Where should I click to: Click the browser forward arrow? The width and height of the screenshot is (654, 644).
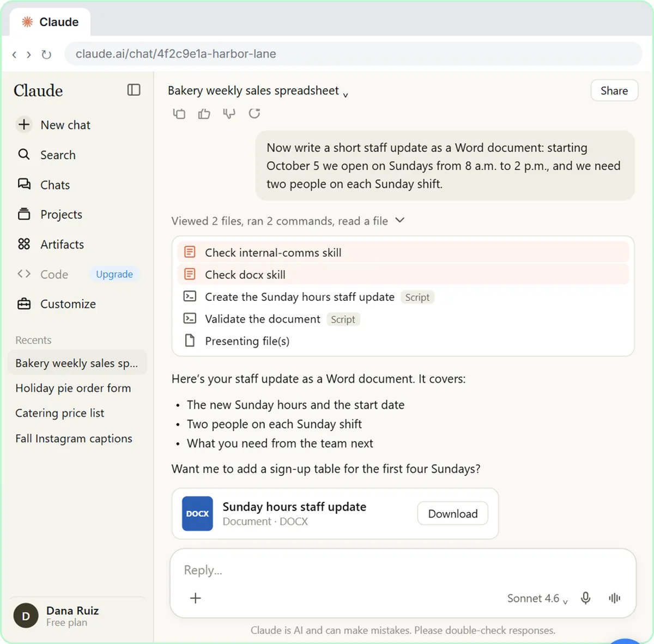tap(29, 54)
